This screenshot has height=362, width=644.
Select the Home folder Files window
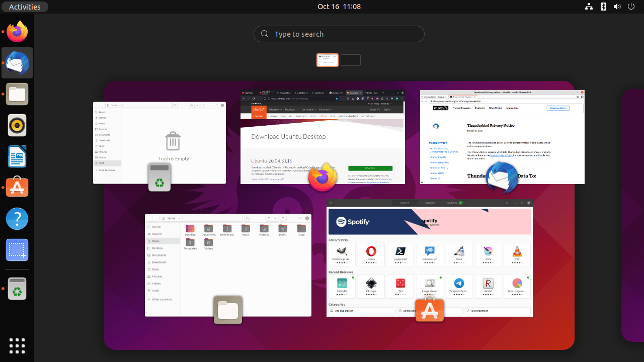coord(228,265)
